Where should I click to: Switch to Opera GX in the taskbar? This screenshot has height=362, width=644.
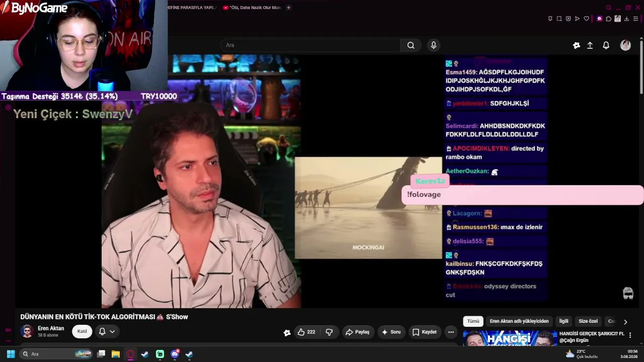[x=131, y=354]
